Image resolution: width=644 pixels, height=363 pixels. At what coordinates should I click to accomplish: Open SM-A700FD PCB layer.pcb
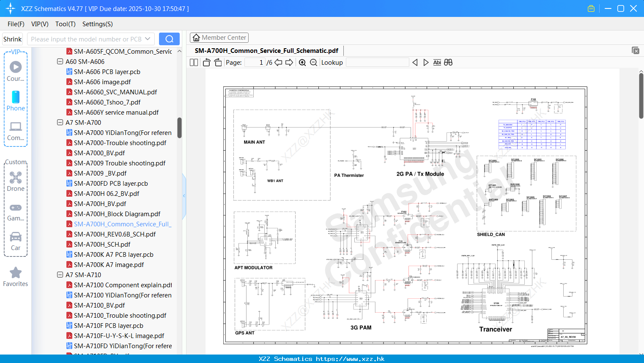111,183
